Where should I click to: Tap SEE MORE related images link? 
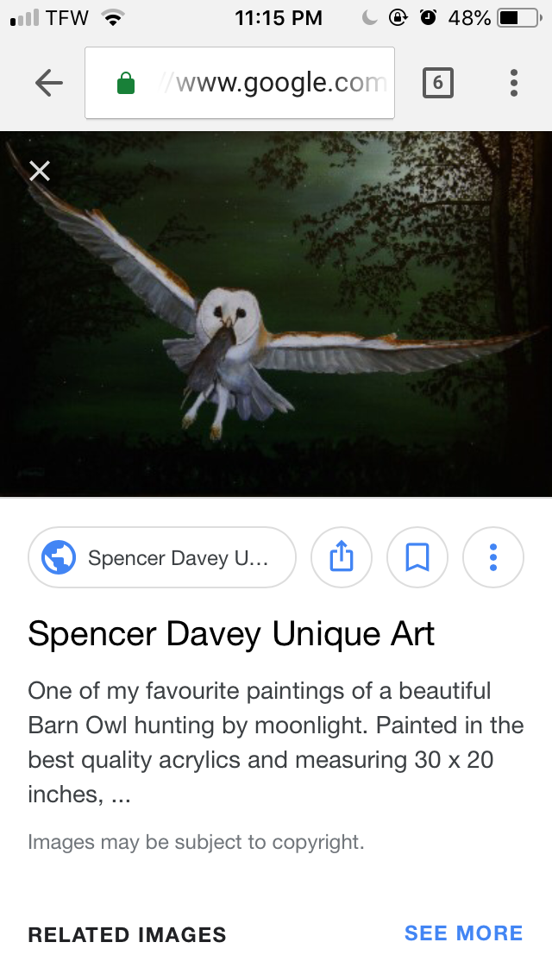click(463, 933)
